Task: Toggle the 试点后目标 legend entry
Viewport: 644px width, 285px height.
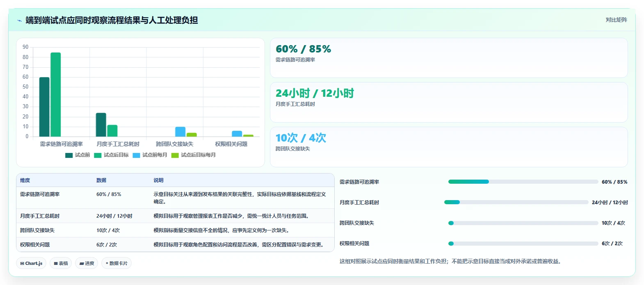Action: tap(111, 155)
